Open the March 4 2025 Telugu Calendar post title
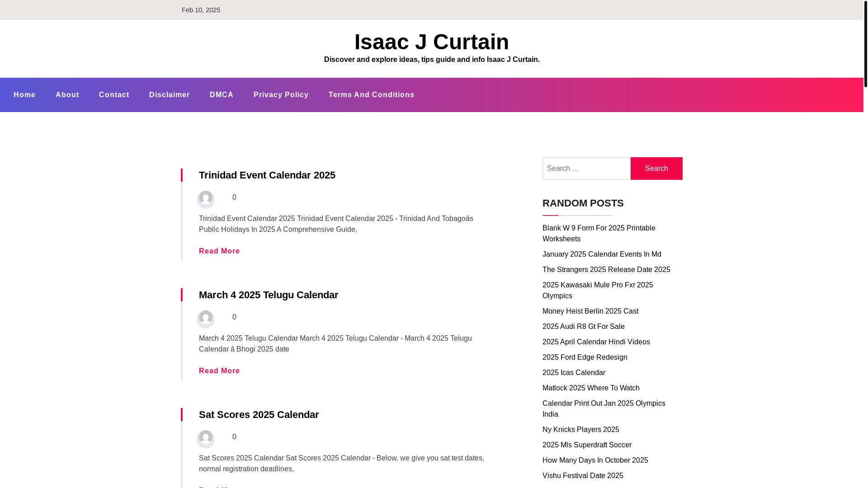 [x=269, y=295]
